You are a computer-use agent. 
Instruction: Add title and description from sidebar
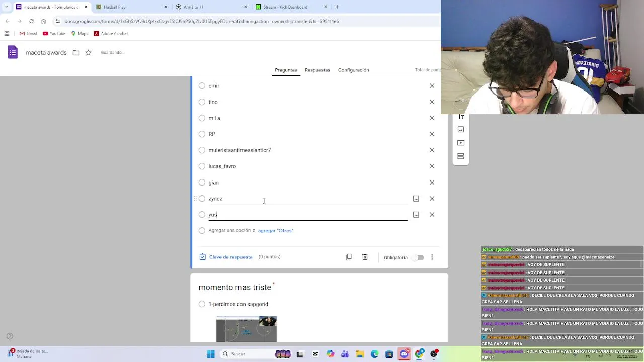click(460, 117)
